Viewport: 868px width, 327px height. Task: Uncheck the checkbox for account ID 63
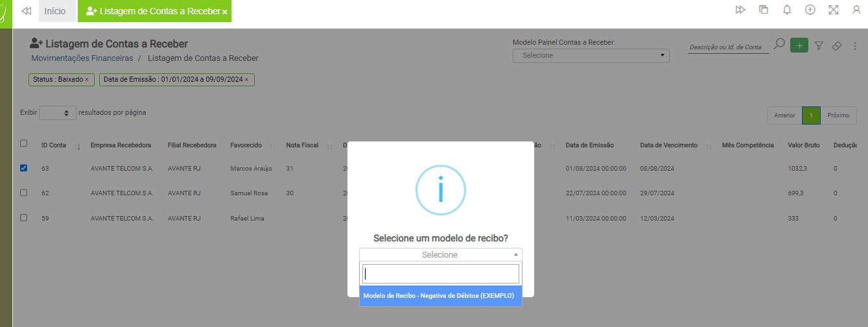pyautogui.click(x=24, y=168)
